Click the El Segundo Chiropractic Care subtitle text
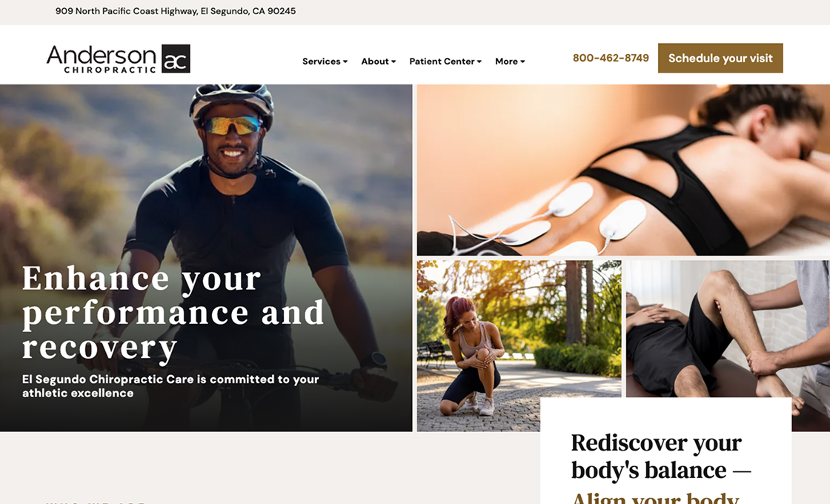This screenshot has width=830, height=504. point(170,386)
